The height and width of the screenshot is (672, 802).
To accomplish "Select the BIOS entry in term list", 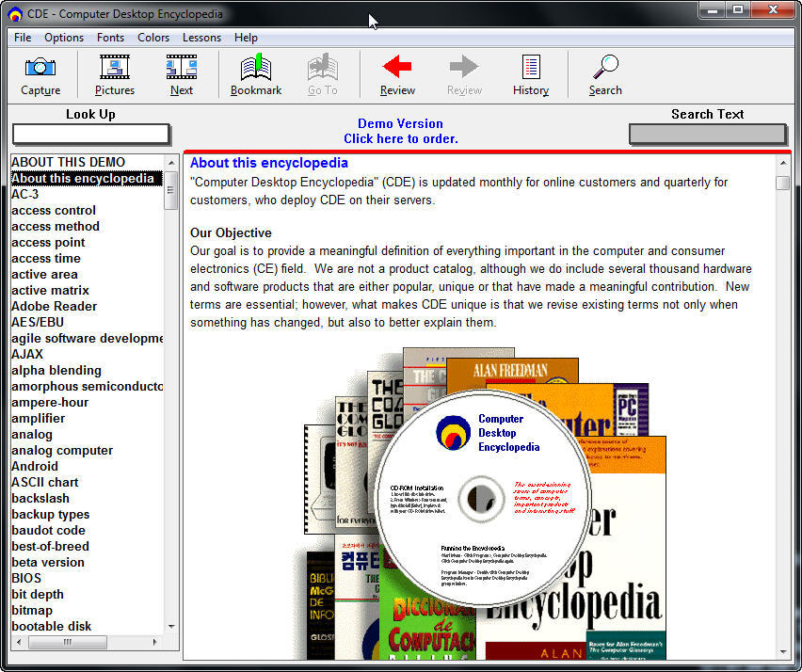I will click(x=25, y=578).
